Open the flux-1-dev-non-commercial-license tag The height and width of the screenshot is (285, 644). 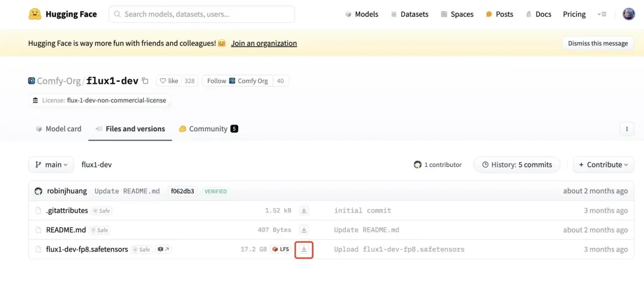click(100, 100)
